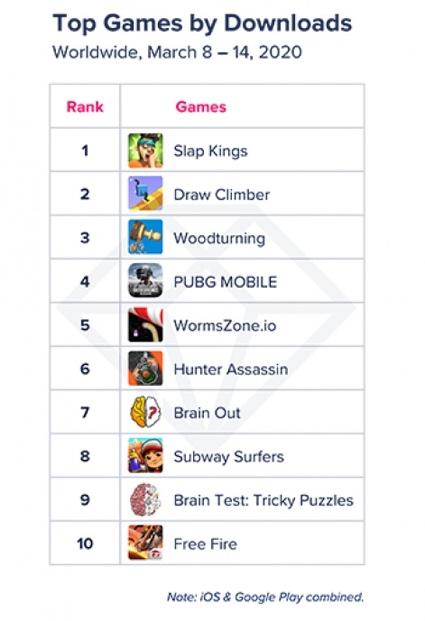Click the Rank column header

click(x=85, y=107)
